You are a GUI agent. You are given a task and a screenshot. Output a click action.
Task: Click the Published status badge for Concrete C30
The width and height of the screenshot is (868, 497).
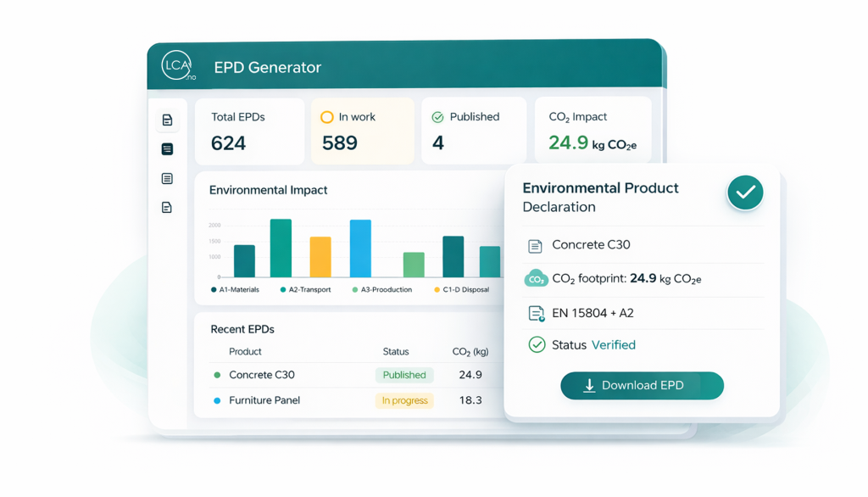pyautogui.click(x=404, y=375)
